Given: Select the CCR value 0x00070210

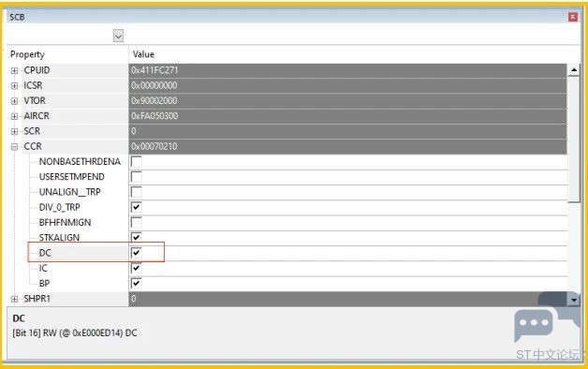Looking at the screenshot, I should click(154, 146).
